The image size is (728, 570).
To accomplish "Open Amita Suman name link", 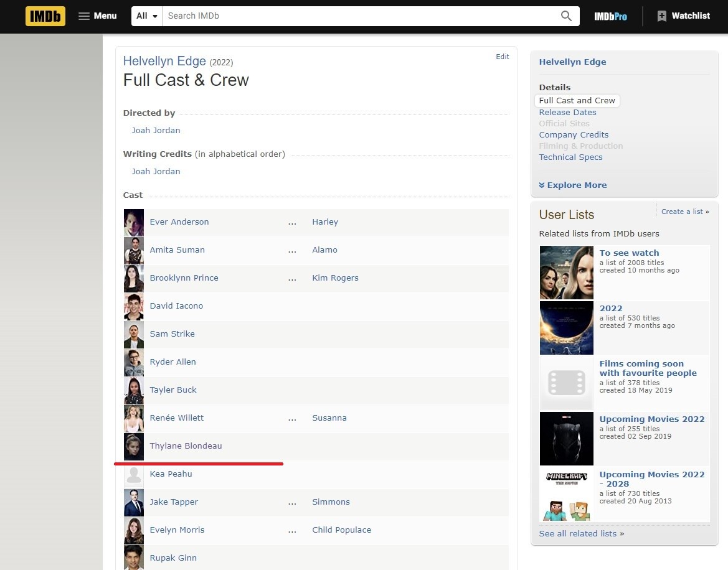I will (177, 250).
